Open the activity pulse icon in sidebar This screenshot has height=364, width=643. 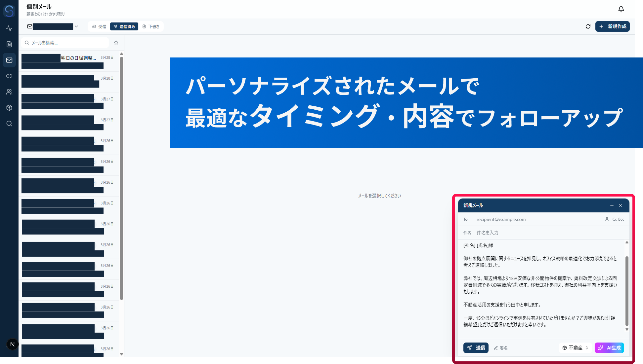[9, 28]
